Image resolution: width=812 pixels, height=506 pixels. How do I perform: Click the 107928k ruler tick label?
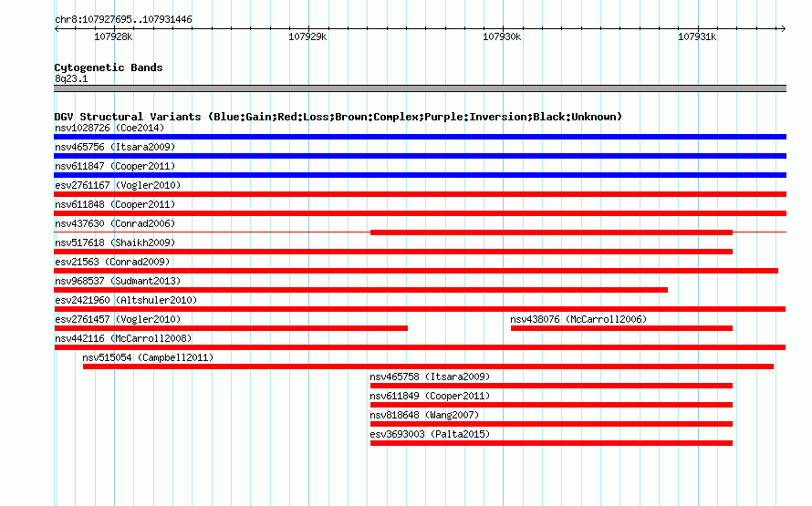pos(113,36)
